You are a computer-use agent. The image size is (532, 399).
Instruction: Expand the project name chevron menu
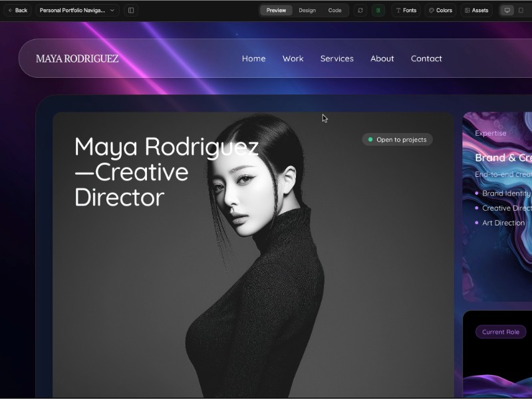pos(112,10)
